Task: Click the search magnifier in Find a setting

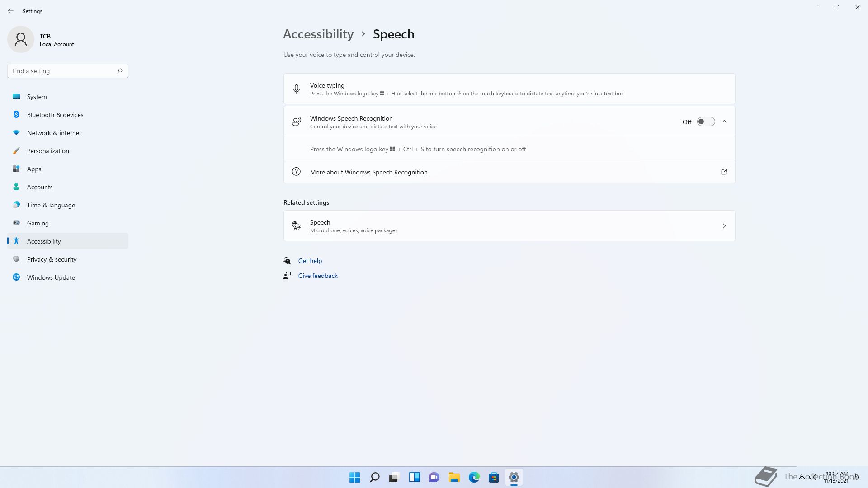Action: click(120, 71)
